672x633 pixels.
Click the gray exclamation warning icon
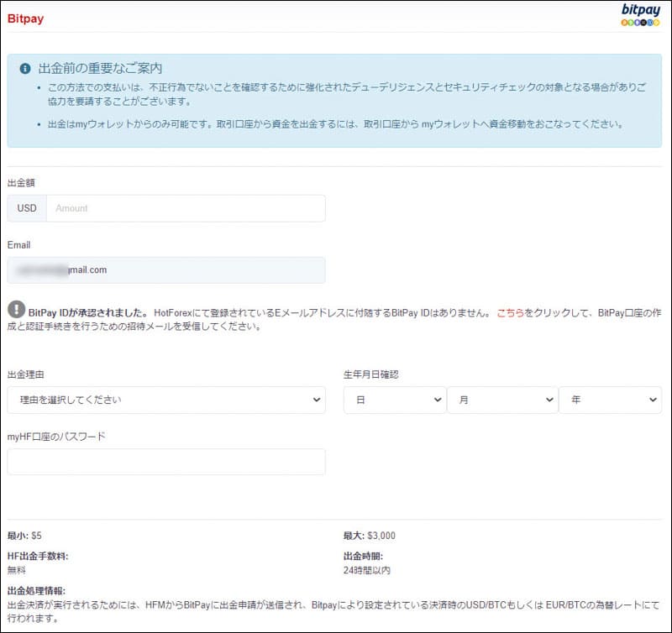pos(16,309)
